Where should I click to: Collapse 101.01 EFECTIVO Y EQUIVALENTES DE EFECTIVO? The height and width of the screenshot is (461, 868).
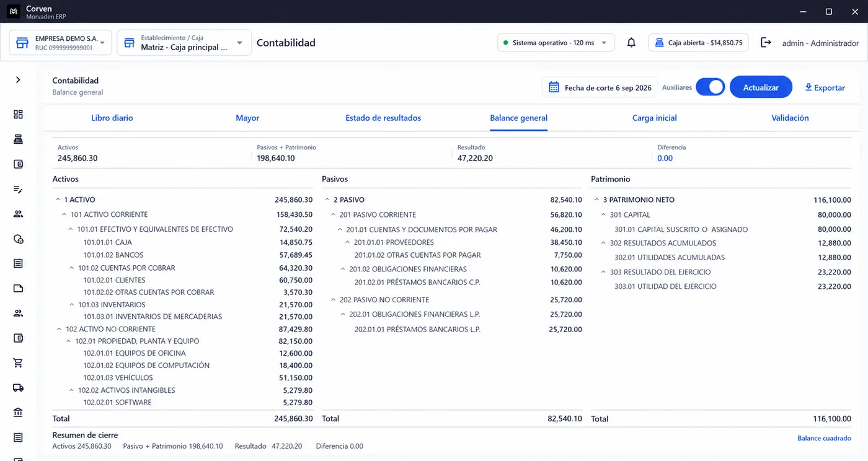click(x=71, y=229)
